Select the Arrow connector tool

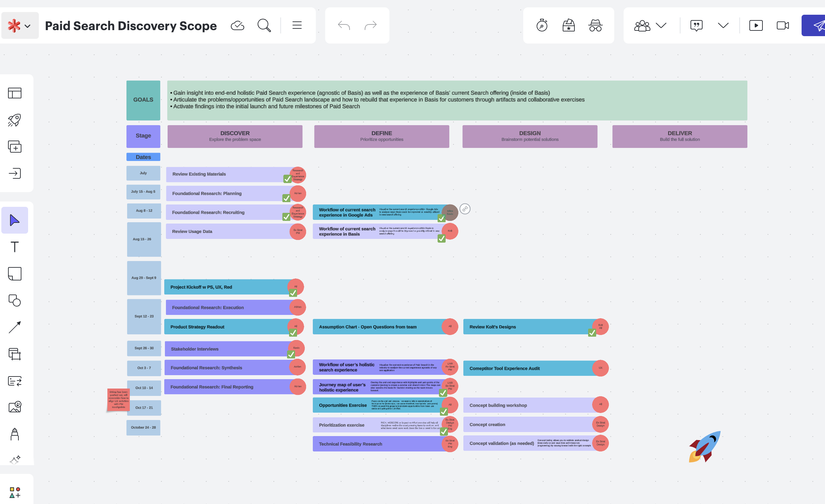pos(14,327)
